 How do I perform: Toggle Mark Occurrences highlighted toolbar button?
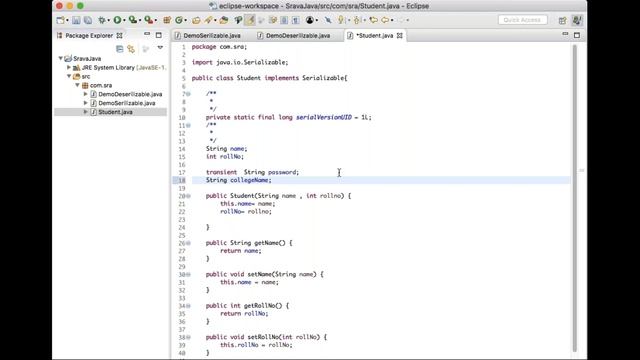[x=250, y=20]
